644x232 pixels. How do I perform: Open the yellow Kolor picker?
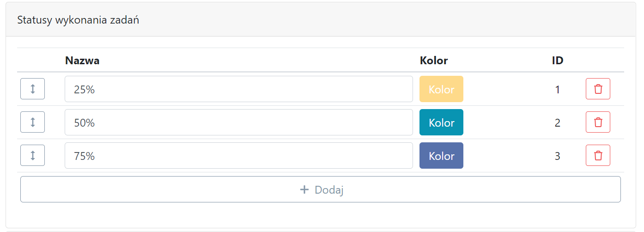(441, 89)
